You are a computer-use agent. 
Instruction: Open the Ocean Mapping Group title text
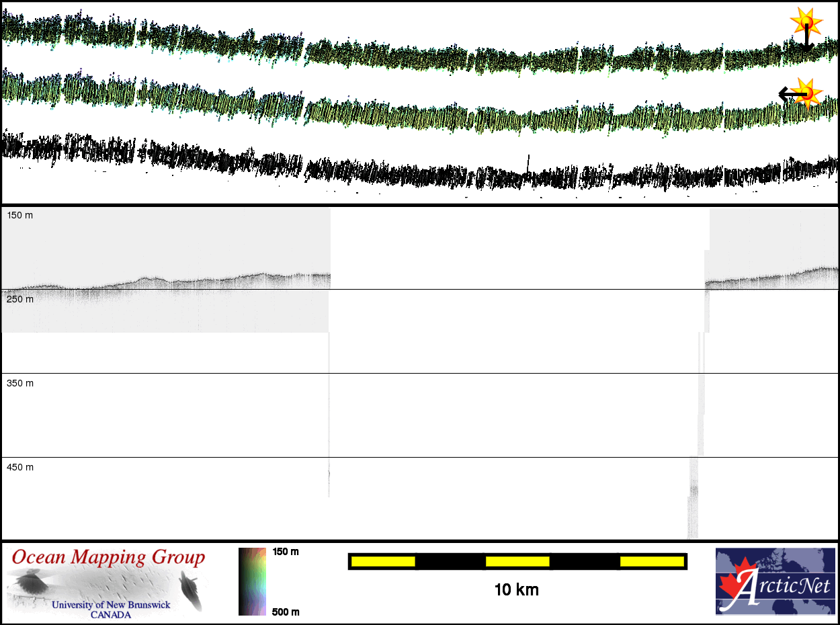pos(108,557)
